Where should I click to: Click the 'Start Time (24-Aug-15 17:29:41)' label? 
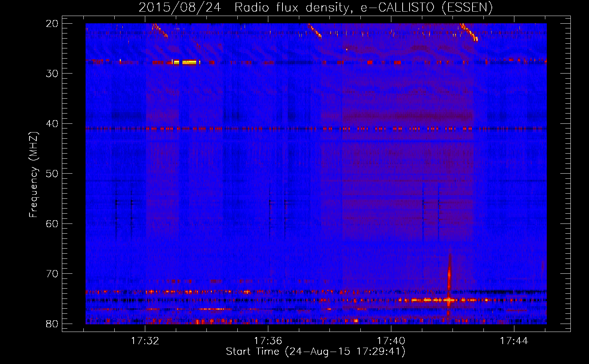pyautogui.click(x=315, y=352)
